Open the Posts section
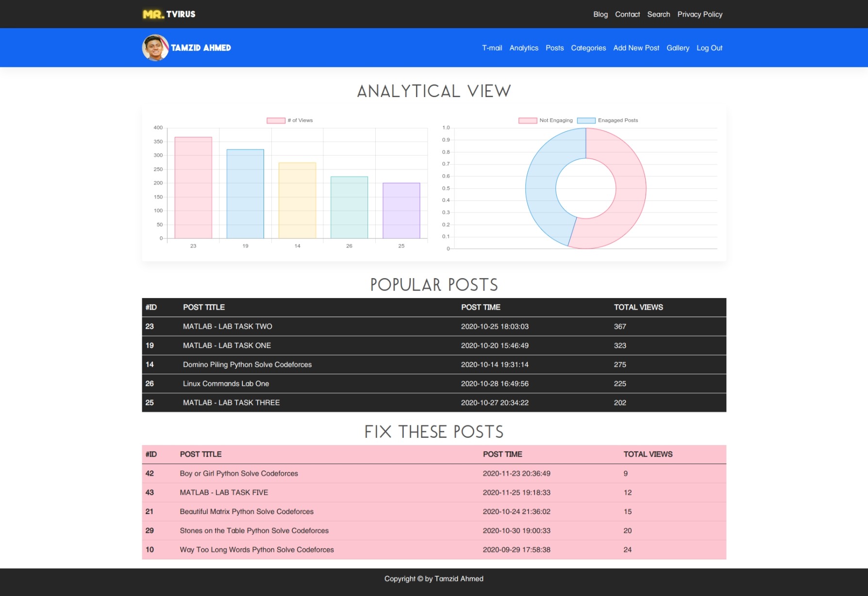The image size is (868, 596). (x=554, y=48)
